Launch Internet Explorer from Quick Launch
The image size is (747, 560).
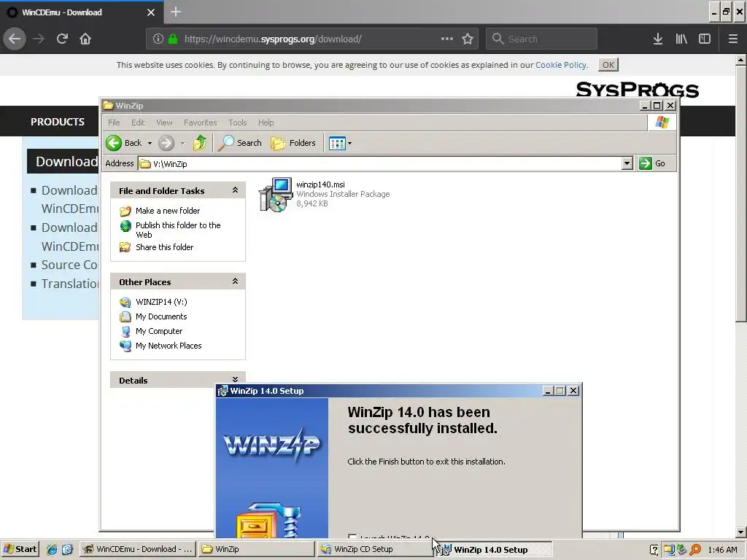coord(52,549)
